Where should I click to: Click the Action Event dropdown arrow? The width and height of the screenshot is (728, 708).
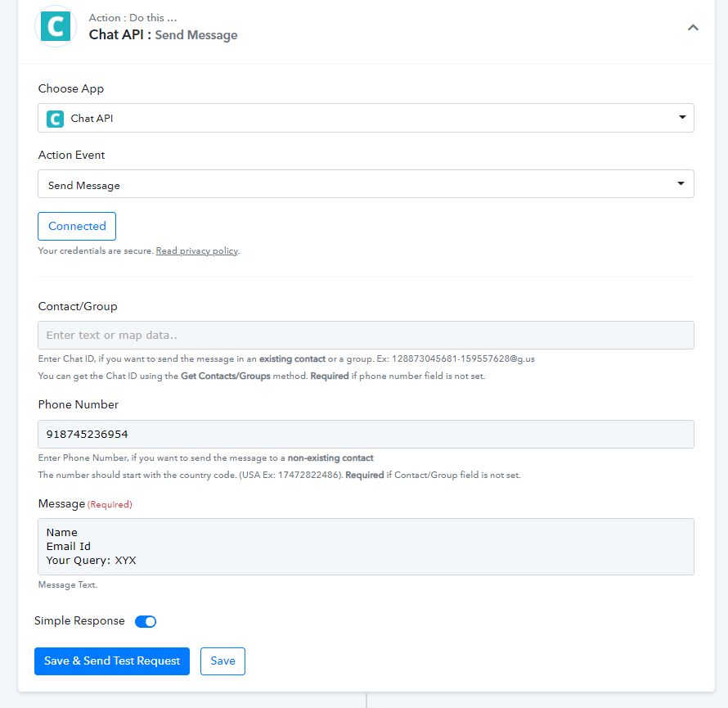coord(681,183)
